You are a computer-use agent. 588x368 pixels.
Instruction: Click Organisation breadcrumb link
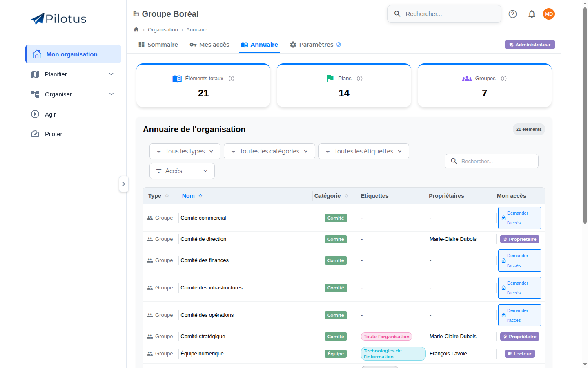[163, 30]
